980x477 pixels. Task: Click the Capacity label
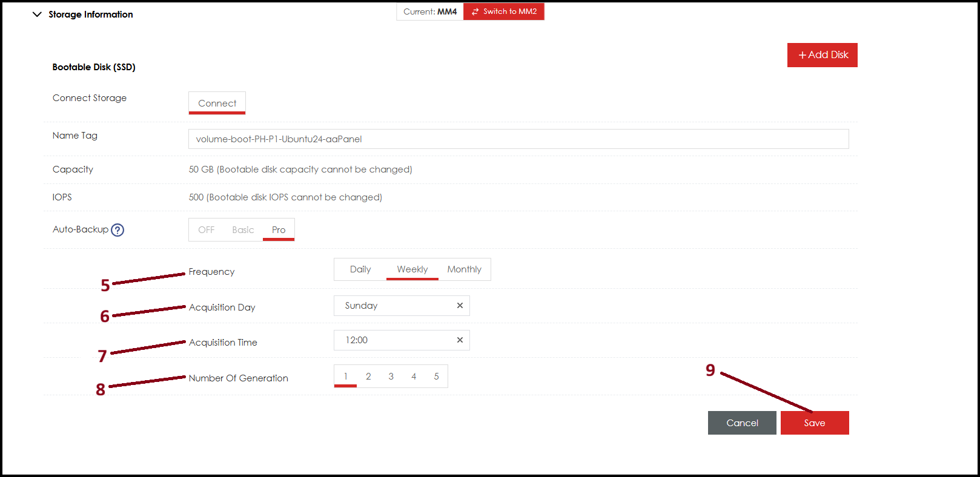[73, 169]
